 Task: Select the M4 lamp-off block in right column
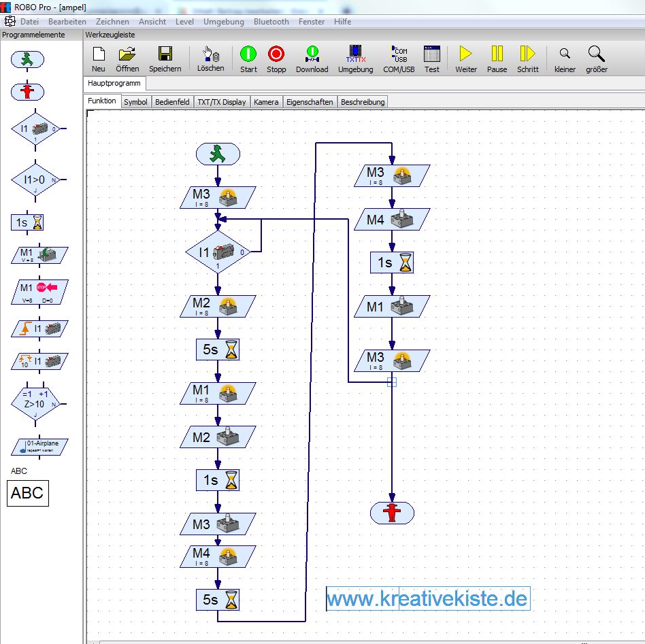coord(392,219)
